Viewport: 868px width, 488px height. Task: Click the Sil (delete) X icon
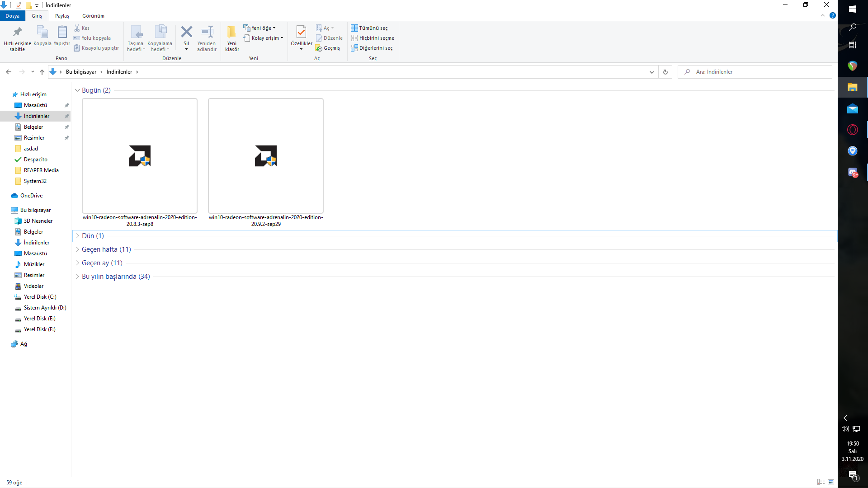coord(186,32)
